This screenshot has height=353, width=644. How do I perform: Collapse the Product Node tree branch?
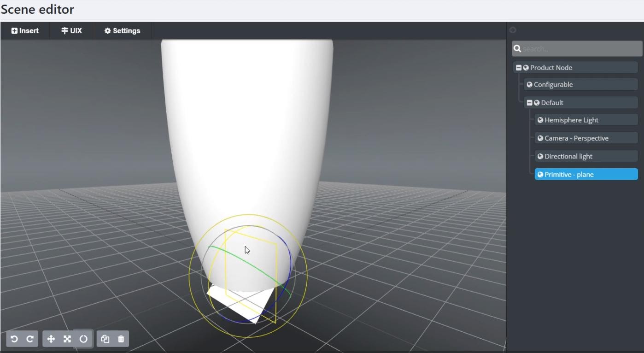(519, 68)
